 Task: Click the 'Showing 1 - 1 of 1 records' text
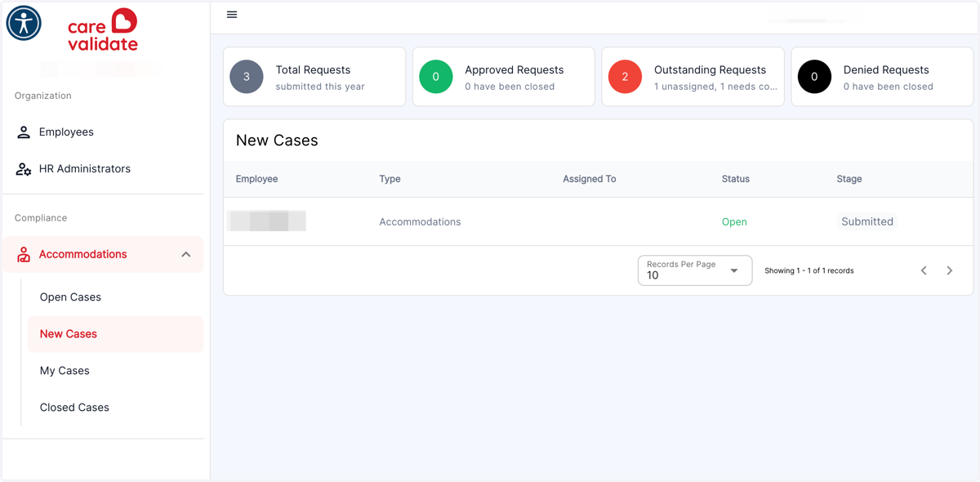pyautogui.click(x=809, y=270)
